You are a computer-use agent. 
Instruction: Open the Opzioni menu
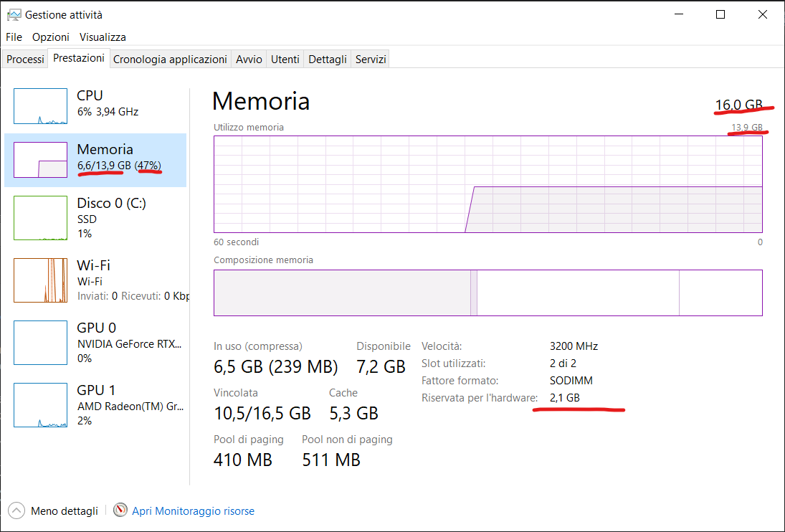51,37
